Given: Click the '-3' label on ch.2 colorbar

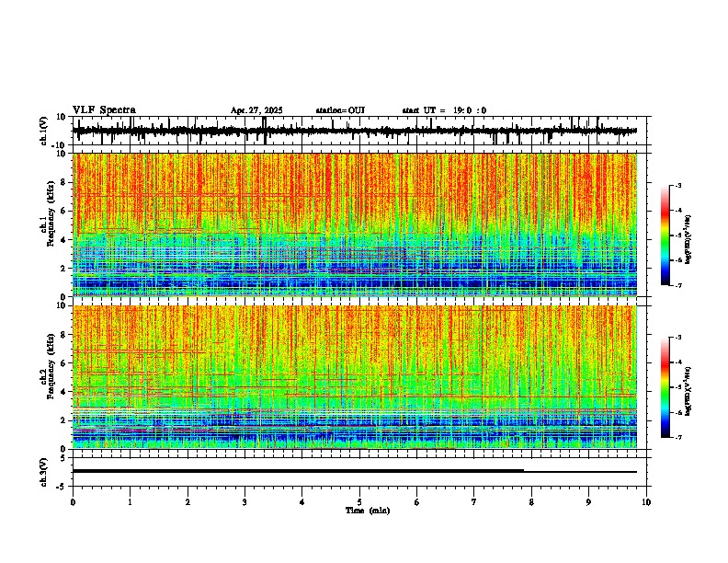Looking at the screenshot, I should pos(677,338).
